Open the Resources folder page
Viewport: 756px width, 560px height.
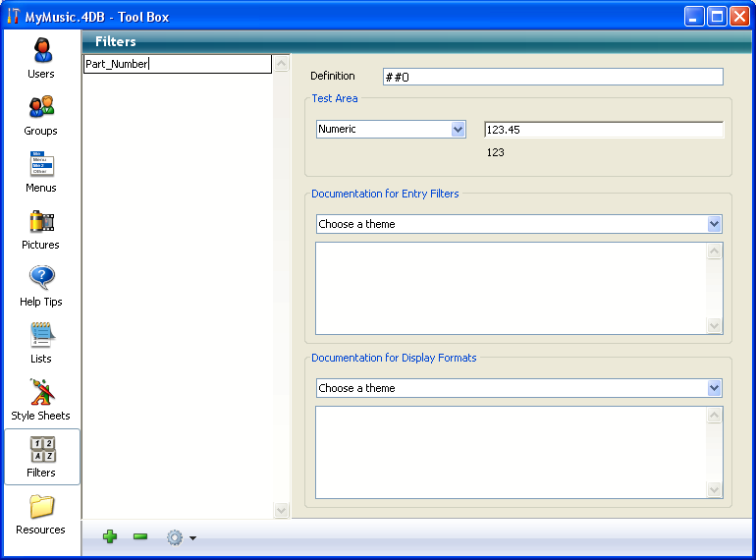[x=40, y=513]
